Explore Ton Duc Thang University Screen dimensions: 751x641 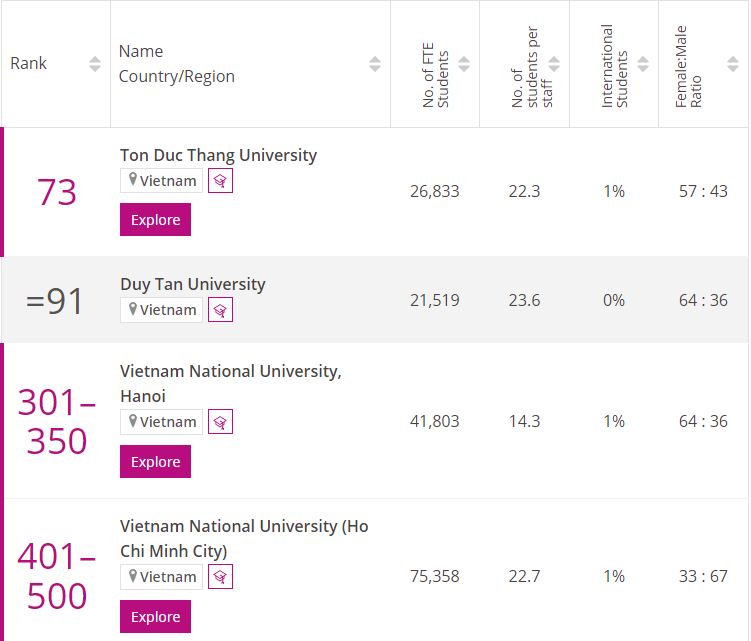coord(155,220)
